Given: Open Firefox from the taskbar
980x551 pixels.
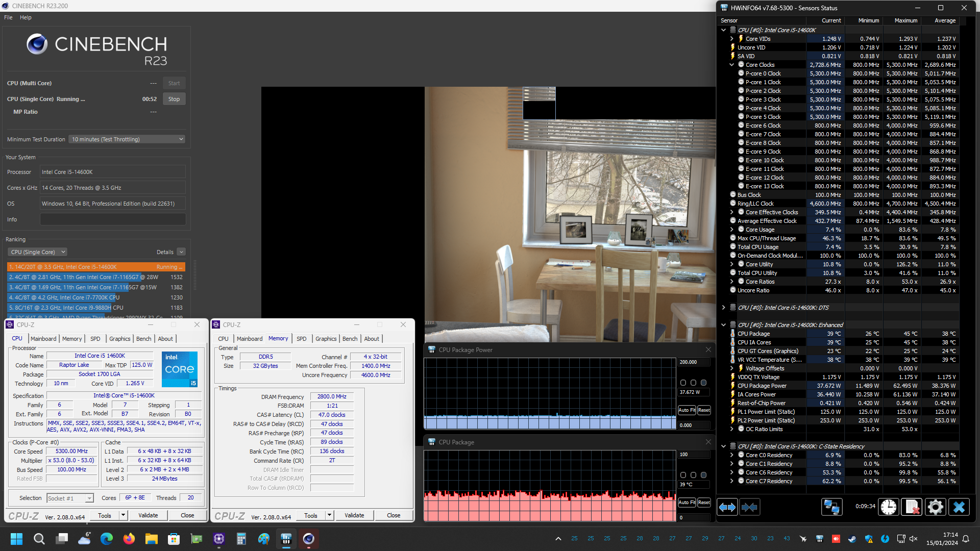Looking at the screenshot, I should [129, 539].
